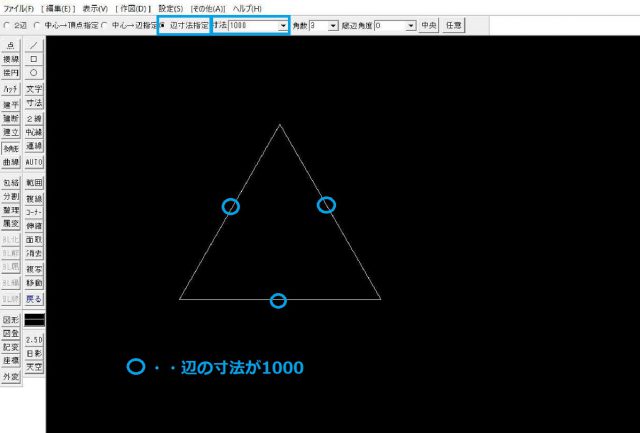Select the circle (○) tool
This screenshot has width=640, height=433.
(34, 73)
